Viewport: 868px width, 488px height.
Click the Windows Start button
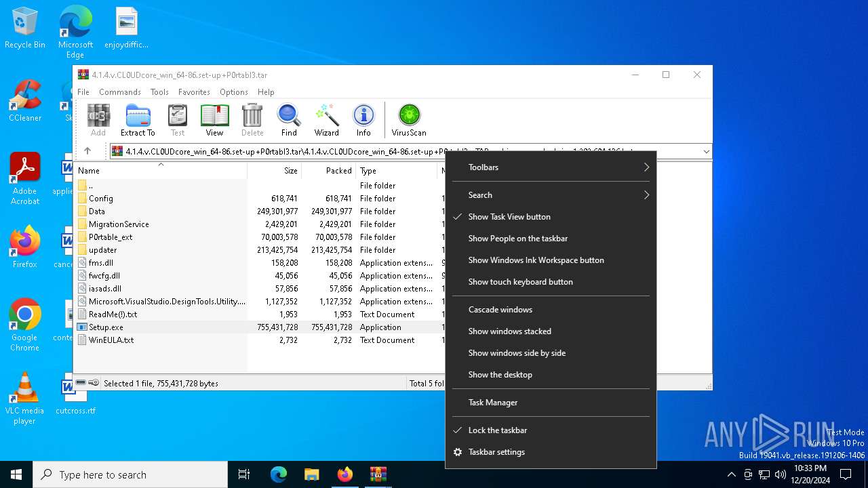[x=16, y=474]
